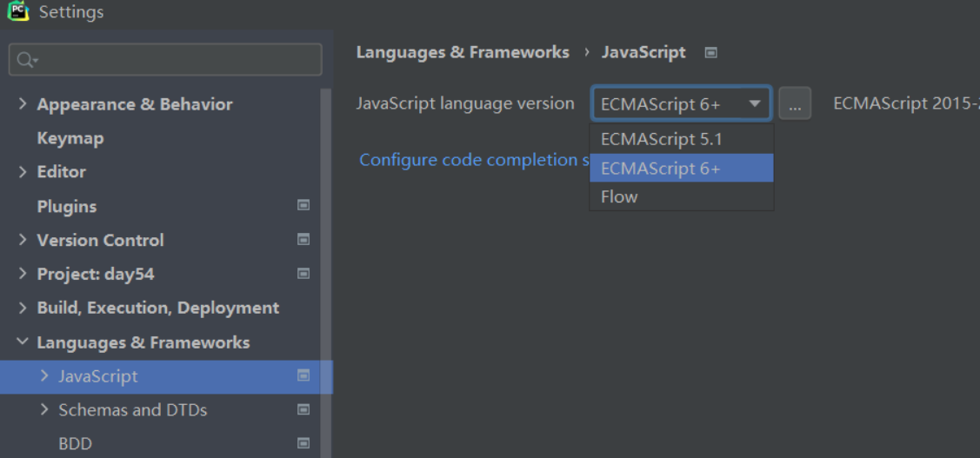980x458 pixels.
Task: Choose Flow from the version list
Action: [x=619, y=197]
